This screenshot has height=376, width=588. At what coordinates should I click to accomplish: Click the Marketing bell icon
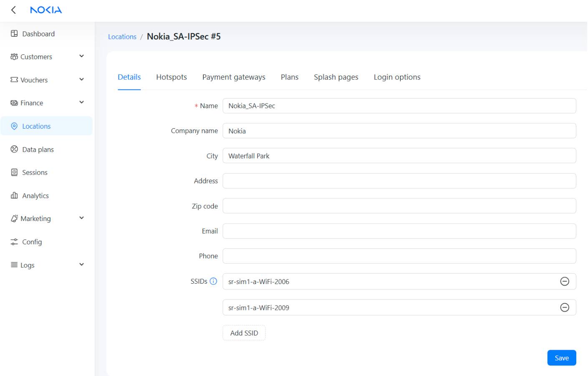tap(14, 218)
